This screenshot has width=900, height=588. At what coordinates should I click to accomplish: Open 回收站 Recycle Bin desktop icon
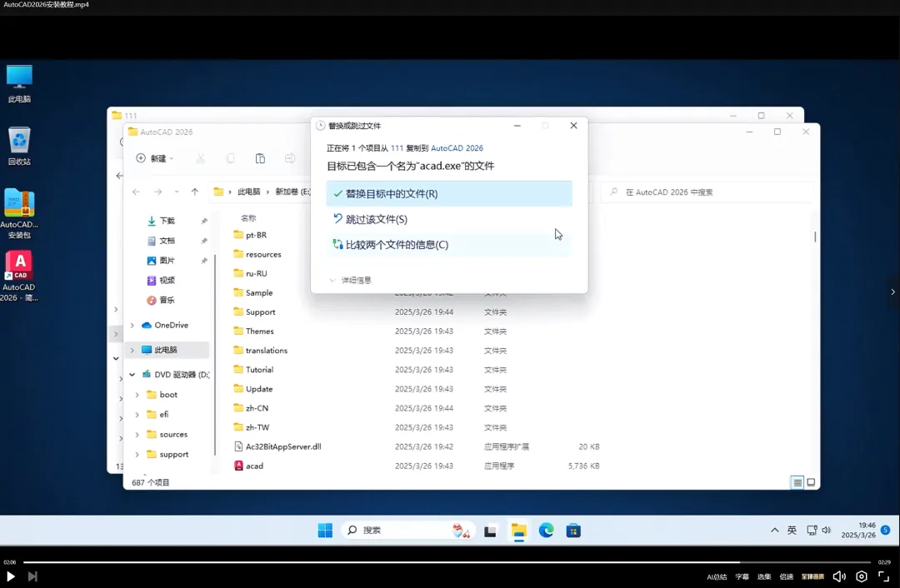pos(19,147)
